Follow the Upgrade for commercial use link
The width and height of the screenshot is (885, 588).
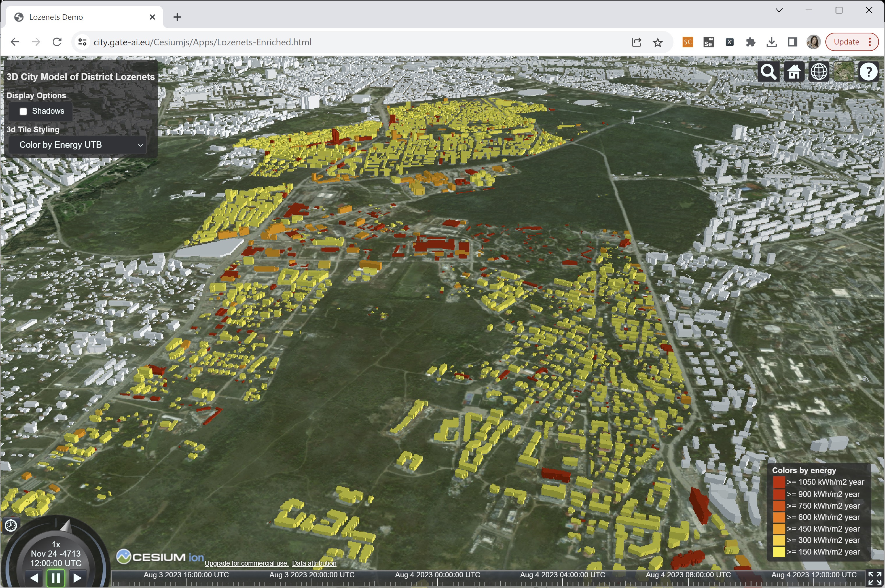[246, 563]
